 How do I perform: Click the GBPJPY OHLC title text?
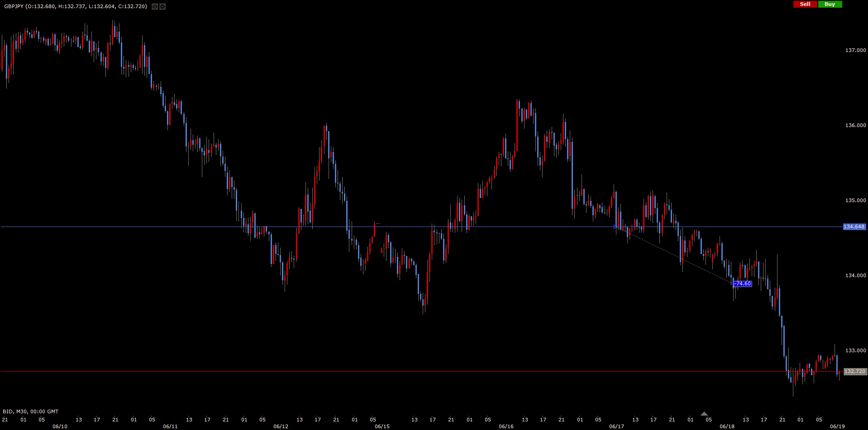[75, 6]
